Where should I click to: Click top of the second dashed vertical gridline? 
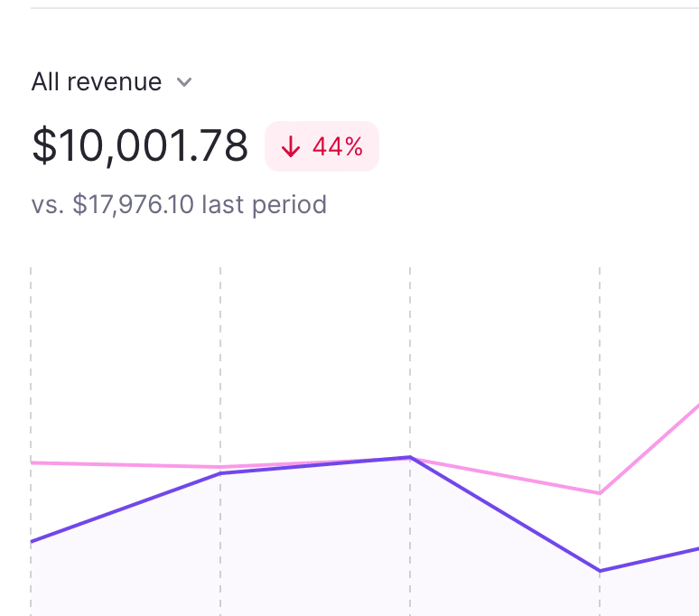click(x=220, y=271)
